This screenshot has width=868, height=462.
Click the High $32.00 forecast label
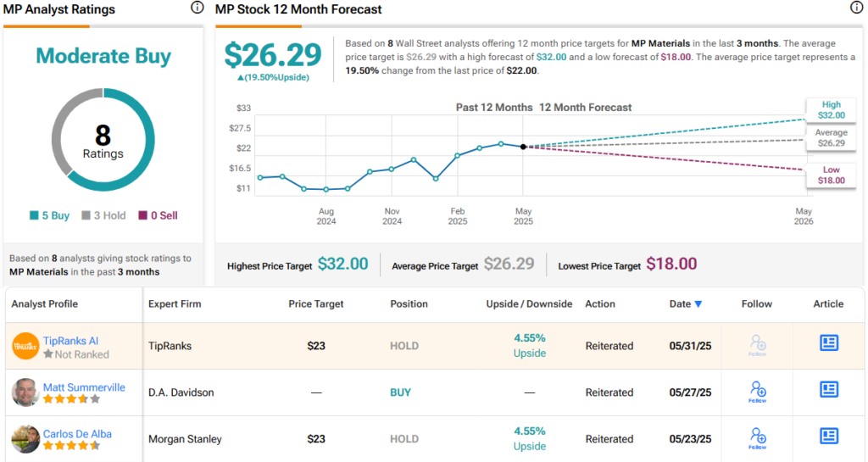point(831,110)
